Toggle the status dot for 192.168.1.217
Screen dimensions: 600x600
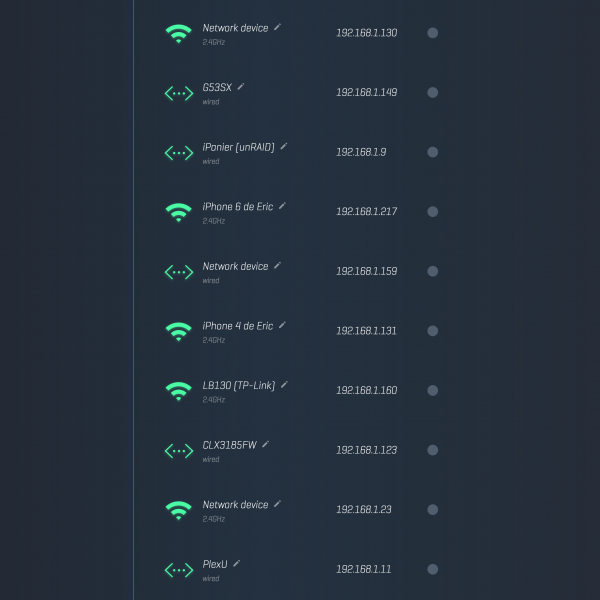tap(433, 212)
